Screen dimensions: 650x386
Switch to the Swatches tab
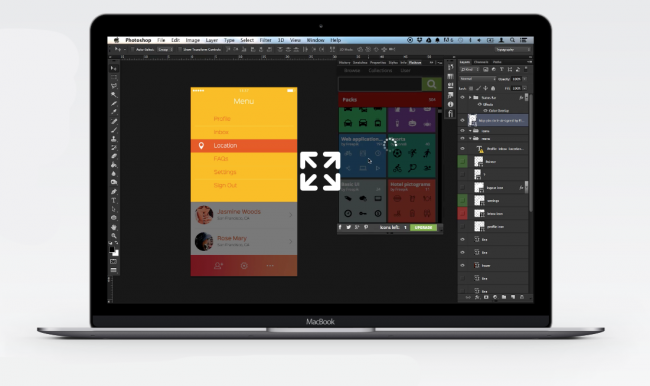click(x=360, y=63)
